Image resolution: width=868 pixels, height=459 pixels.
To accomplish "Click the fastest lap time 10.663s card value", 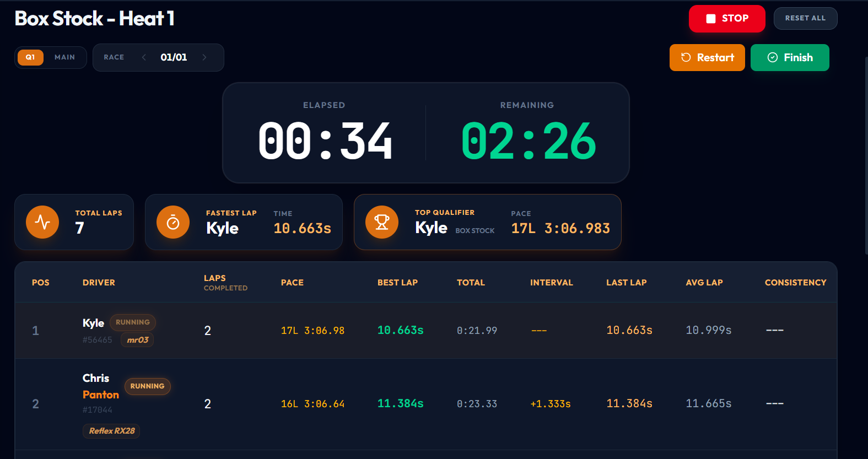I will coord(302,229).
